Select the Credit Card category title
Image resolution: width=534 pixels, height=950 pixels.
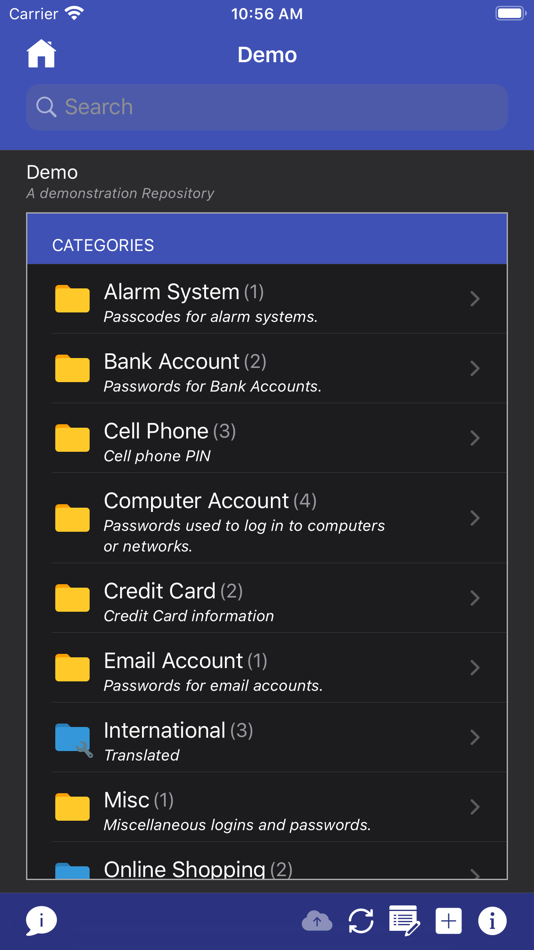click(x=159, y=591)
